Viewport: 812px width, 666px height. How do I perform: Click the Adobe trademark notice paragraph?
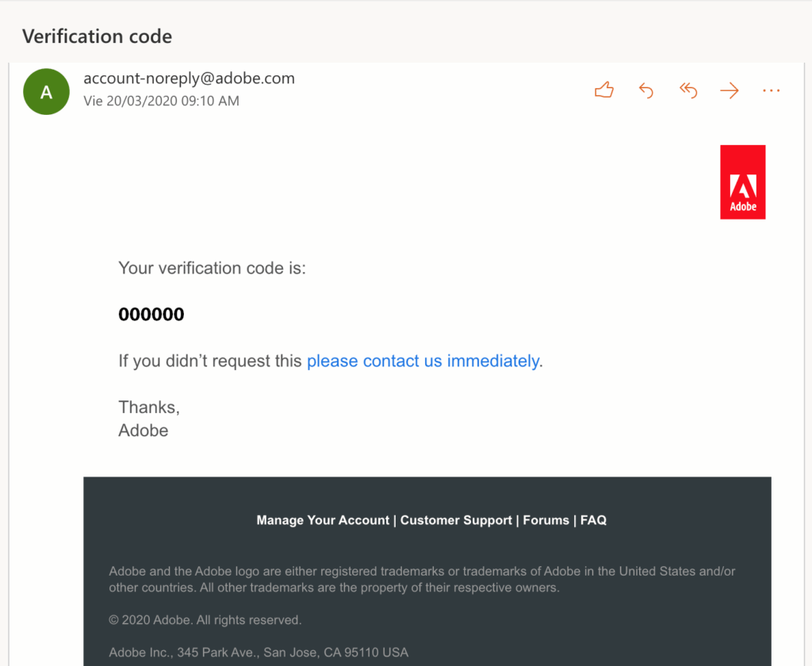[420, 580]
